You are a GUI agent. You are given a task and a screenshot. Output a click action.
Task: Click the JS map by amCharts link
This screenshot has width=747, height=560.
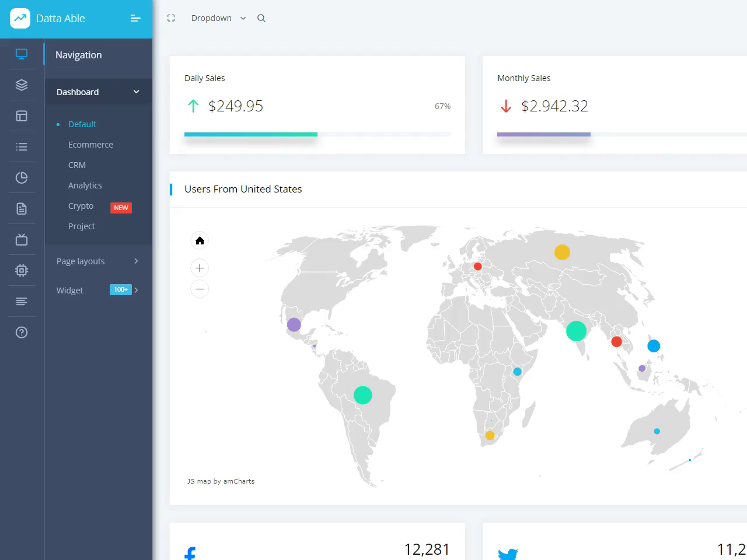click(x=221, y=481)
